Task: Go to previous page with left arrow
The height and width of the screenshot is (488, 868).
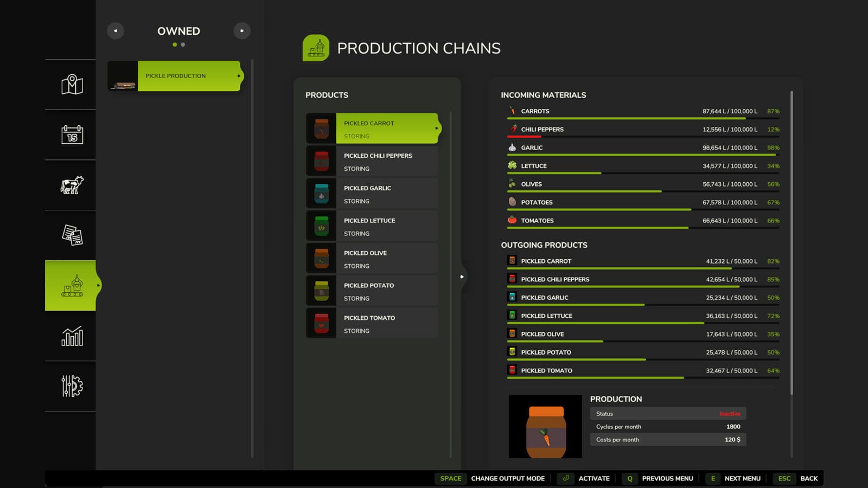Action: point(116,31)
